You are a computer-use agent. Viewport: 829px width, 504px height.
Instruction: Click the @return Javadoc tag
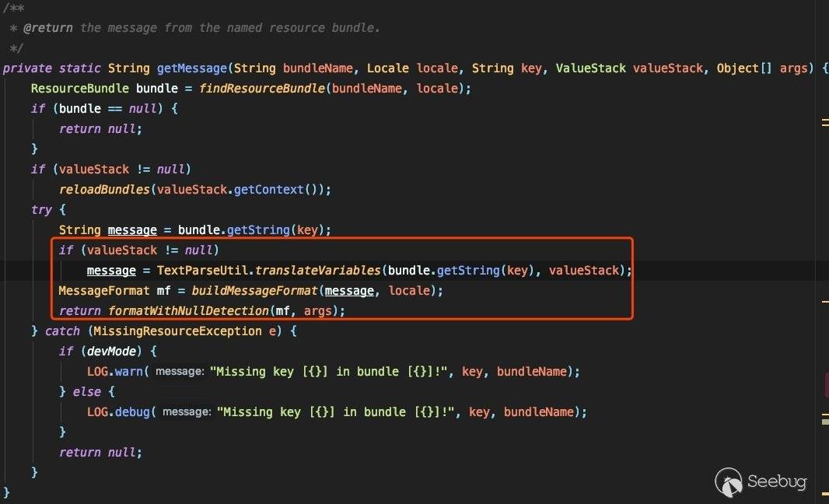click(47, 27)
